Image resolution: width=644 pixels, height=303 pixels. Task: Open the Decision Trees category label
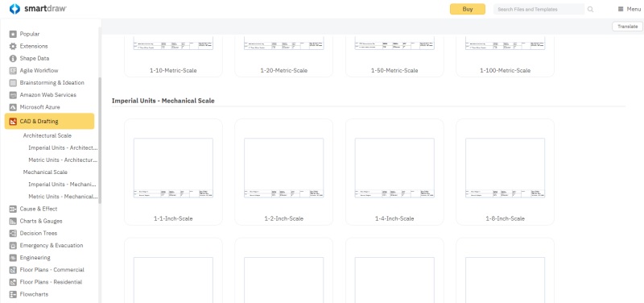[x=39, y=233]
